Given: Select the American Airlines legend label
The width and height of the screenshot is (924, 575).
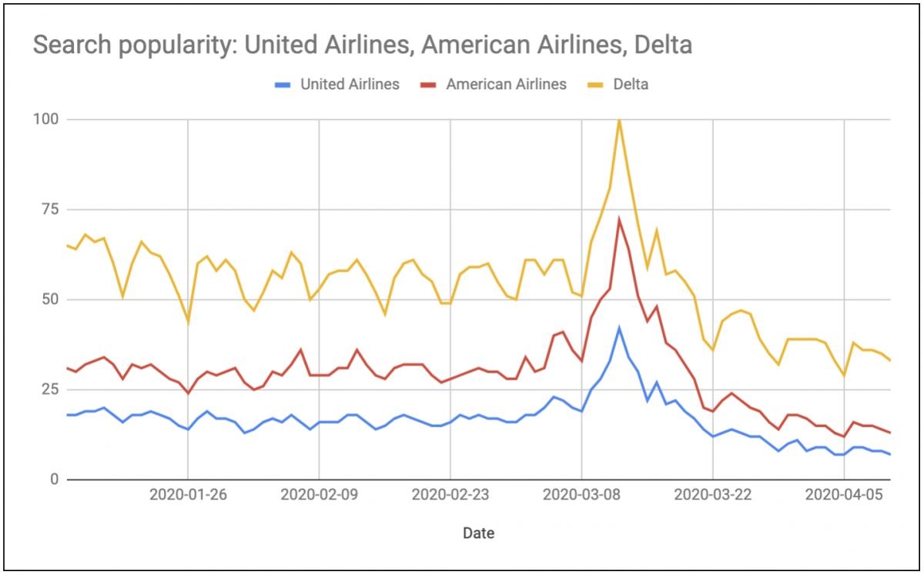Looking at the screenshot, I should pos(506,85).
